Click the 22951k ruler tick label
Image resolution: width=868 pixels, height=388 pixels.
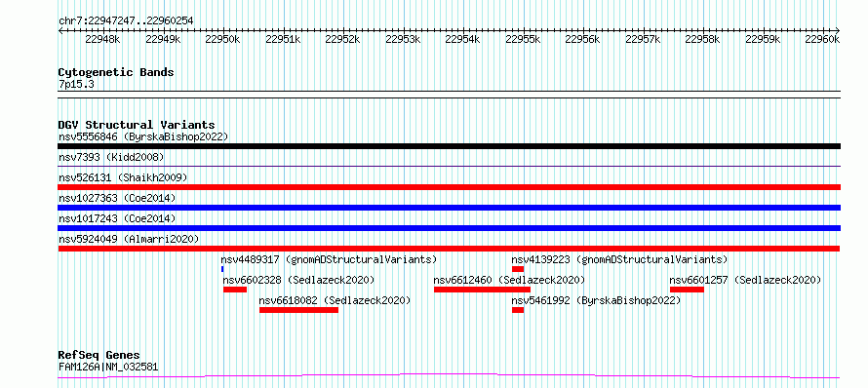283,39
